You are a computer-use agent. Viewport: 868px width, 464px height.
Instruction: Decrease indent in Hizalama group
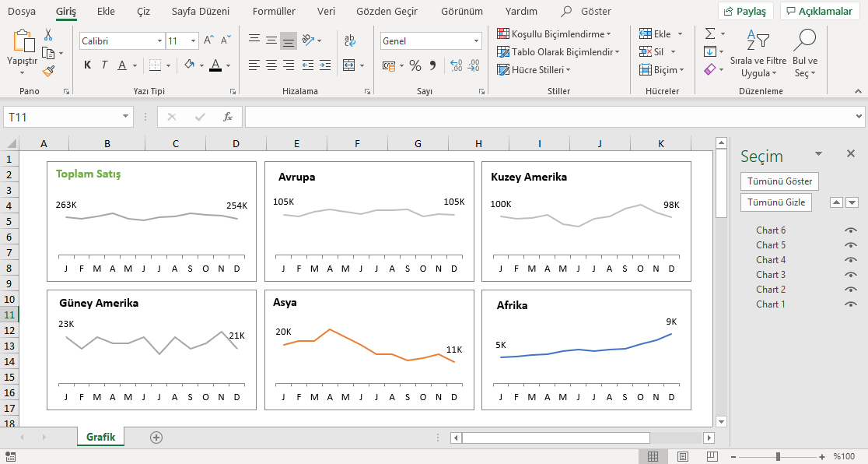(x=308, y=65)
